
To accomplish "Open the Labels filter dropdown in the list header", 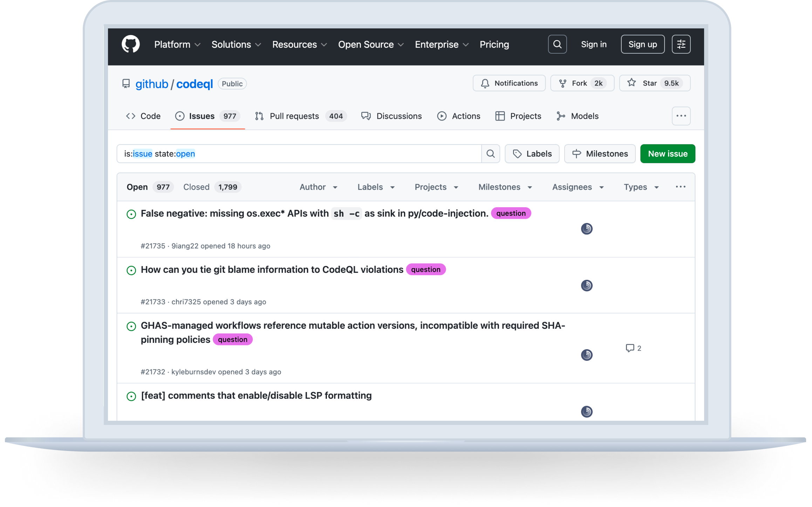I will click(x=376, y=187).
